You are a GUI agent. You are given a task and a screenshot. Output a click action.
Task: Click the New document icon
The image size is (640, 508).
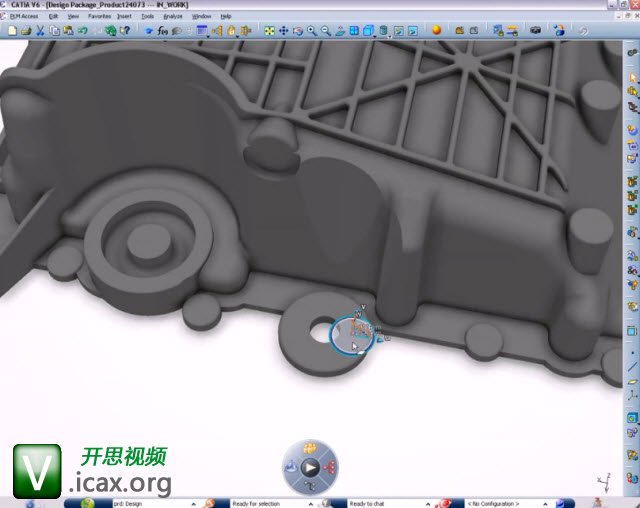point(12,31)
